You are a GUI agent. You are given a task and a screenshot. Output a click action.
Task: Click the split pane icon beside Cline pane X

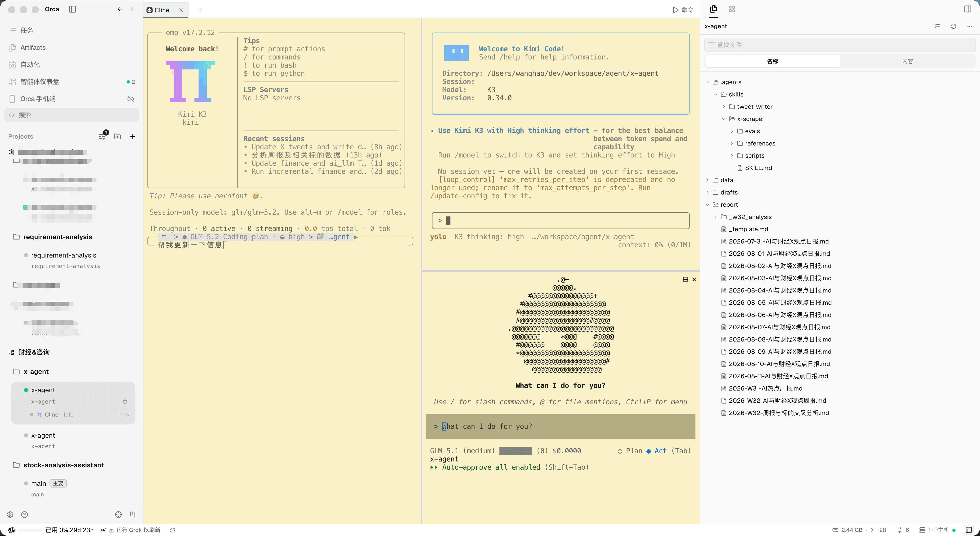point(685,279)
